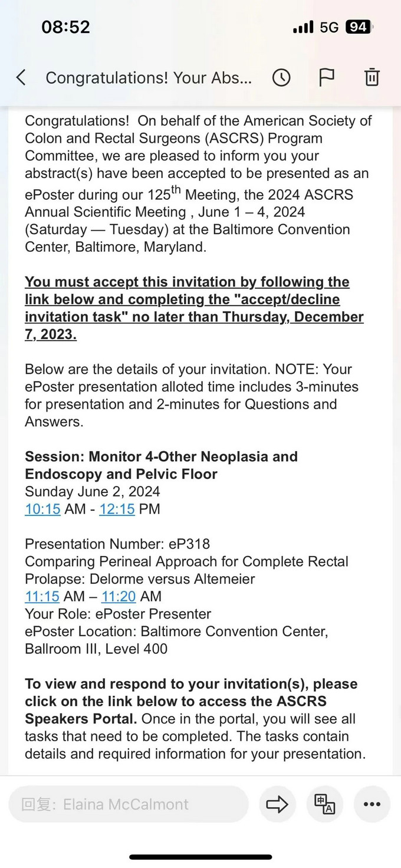Open the 11:20 AM time link

pyautogui.click(x=119, y=596)
